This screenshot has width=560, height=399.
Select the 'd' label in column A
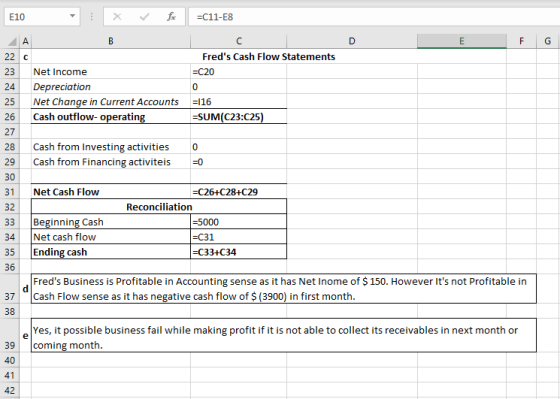coord(25,289)
